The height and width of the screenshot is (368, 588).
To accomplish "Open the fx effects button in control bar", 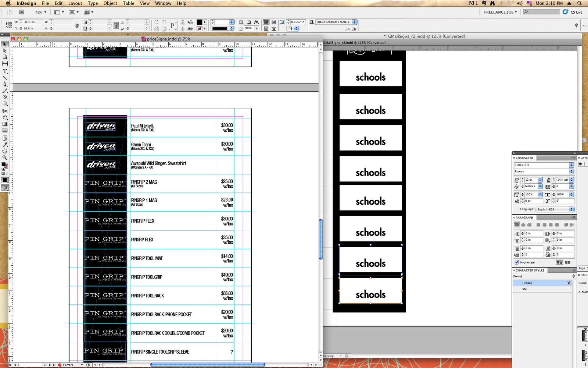I will point(257,22).
